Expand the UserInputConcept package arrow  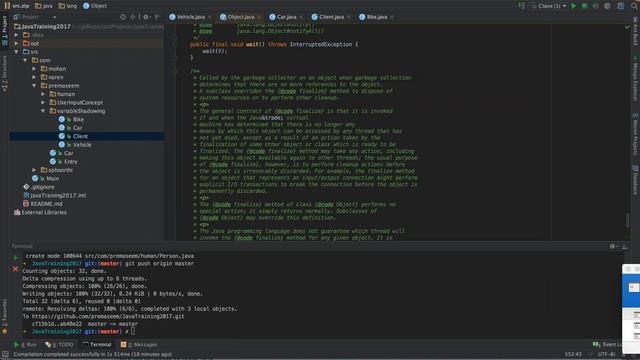43,102
